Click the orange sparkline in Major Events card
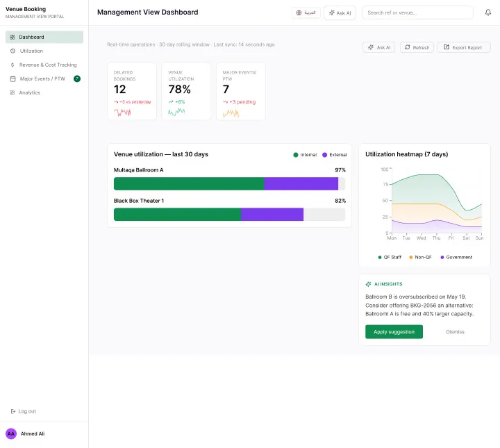This screenshot has width=500, height=448. point(231,113)
